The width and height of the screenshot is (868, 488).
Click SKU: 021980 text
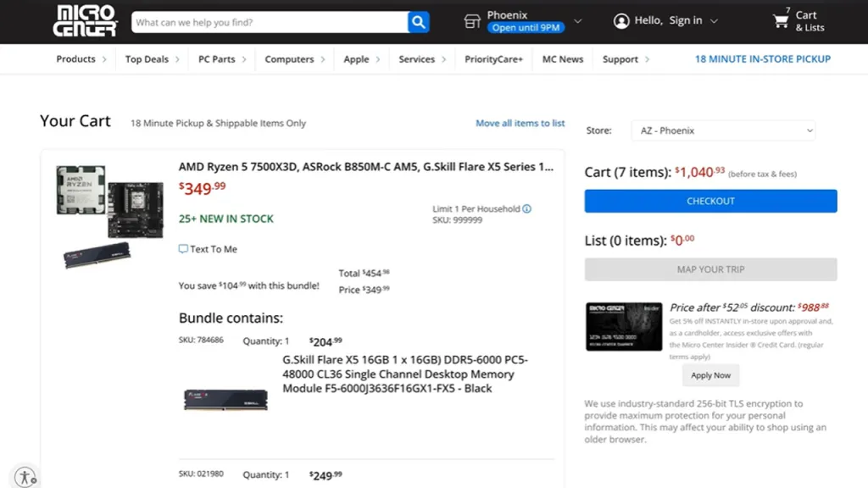click(x=201, y=474)
